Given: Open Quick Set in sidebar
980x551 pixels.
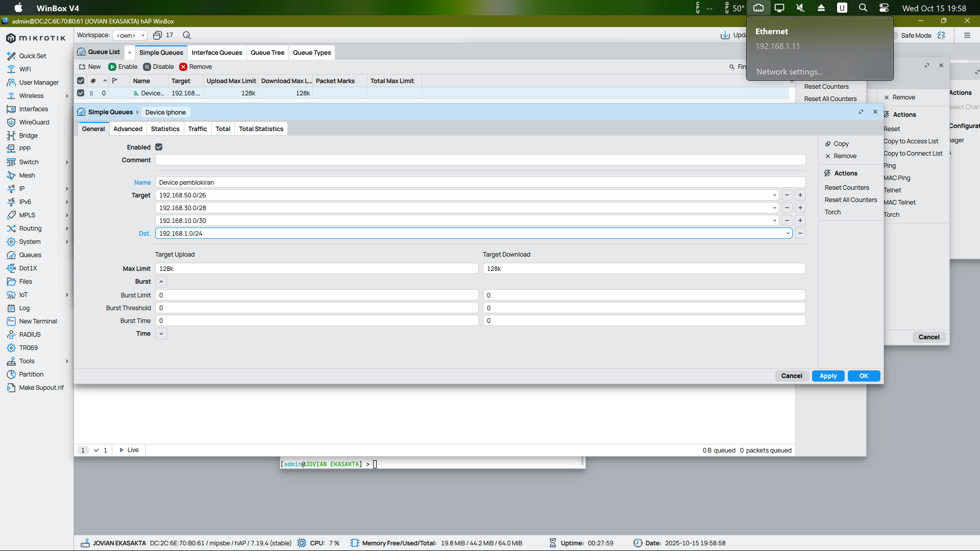Looking at the screenshot, I should tap(32, 56).
